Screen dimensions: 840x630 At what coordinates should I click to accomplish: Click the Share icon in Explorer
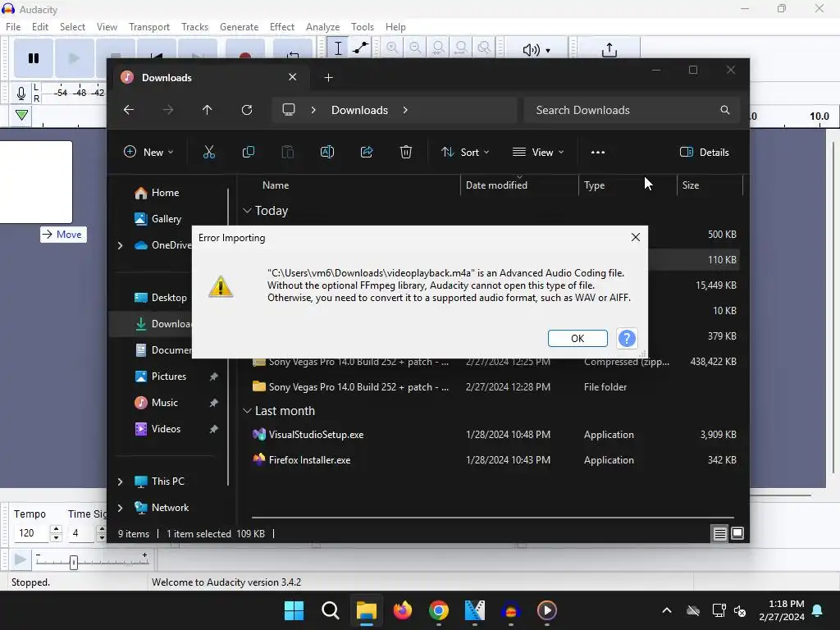(367, 152)
